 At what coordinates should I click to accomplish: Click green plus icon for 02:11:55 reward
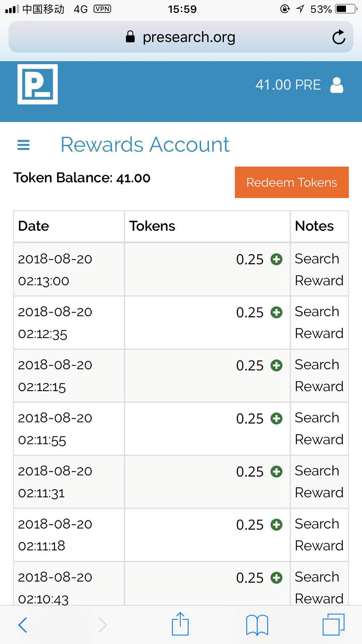click(277, 418)
